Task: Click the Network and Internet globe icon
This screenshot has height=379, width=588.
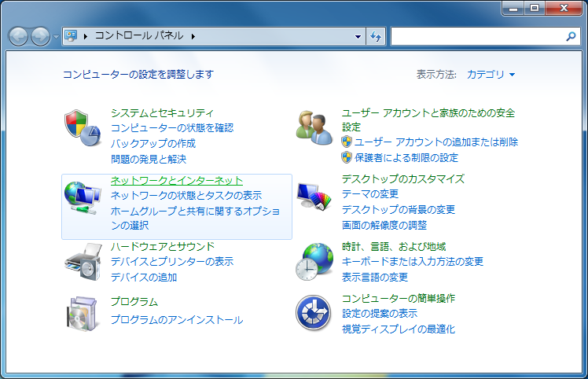Action: coord(83,197)
